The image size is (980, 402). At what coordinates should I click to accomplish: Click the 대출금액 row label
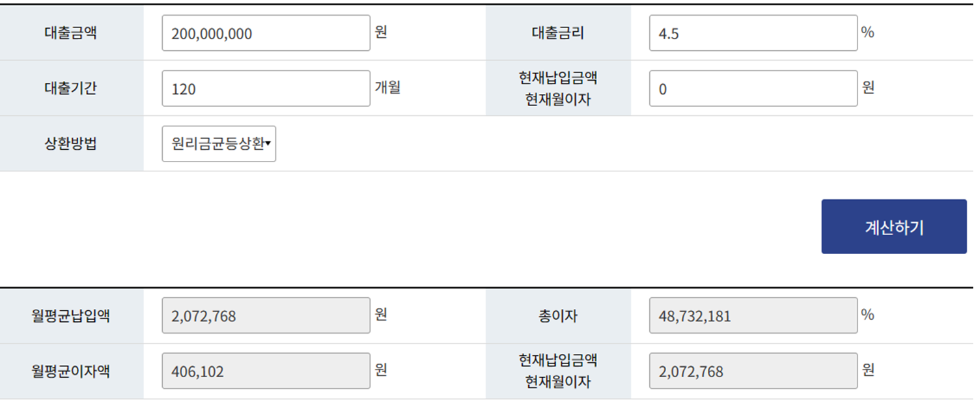(x=72, y=33)
